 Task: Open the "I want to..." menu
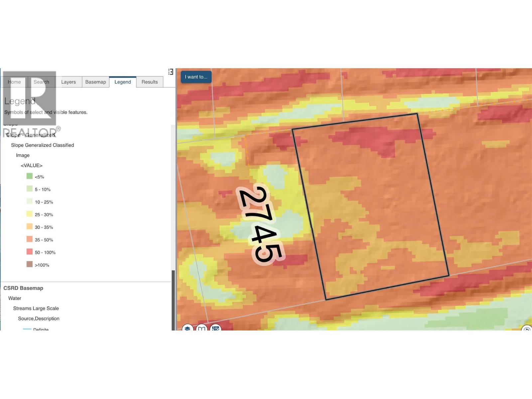click(196, 77)
